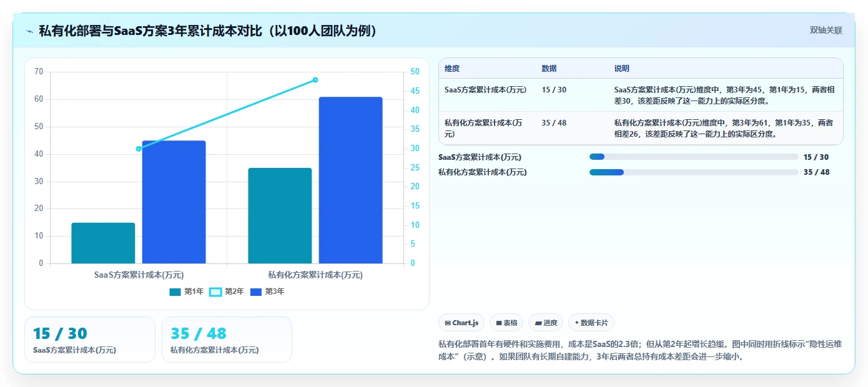Click the 私有化 第3年 bar at 61
The image size is (868, 387).
click(350, 180)
